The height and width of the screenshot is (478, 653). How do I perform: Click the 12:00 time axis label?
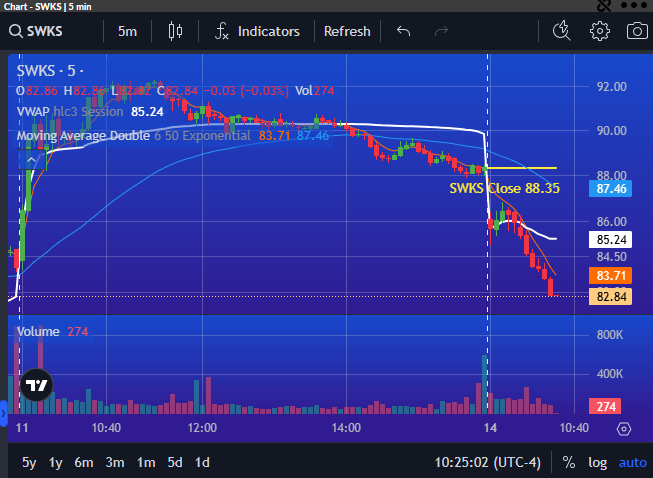[x=202, y=428]
